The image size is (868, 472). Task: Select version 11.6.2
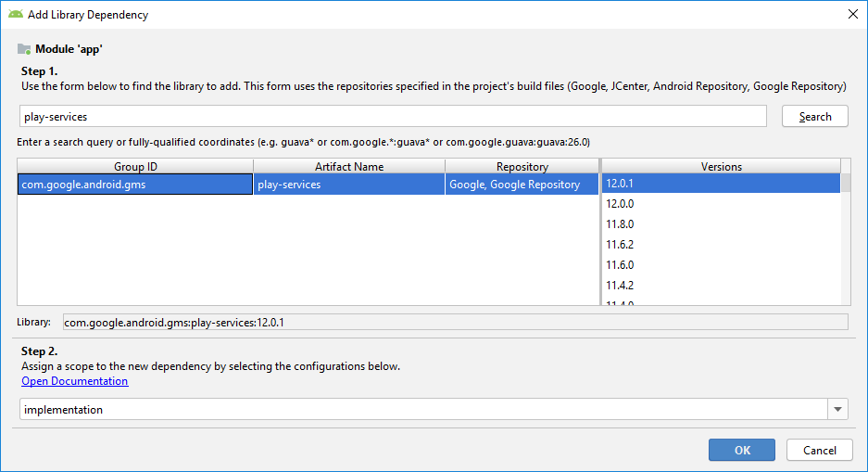click(x=719, y=245)
